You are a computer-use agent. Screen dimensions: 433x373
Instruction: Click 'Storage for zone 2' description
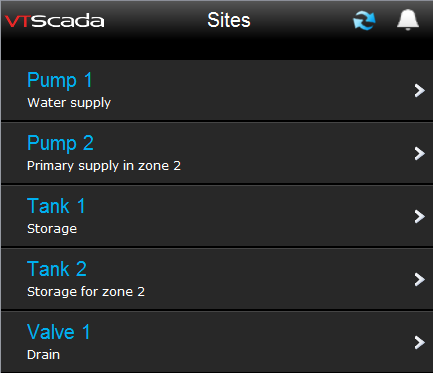[86, 292]
